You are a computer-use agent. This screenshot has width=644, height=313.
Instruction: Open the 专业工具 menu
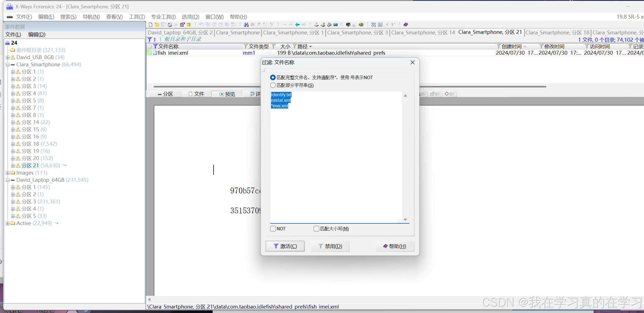pos(163,17)
